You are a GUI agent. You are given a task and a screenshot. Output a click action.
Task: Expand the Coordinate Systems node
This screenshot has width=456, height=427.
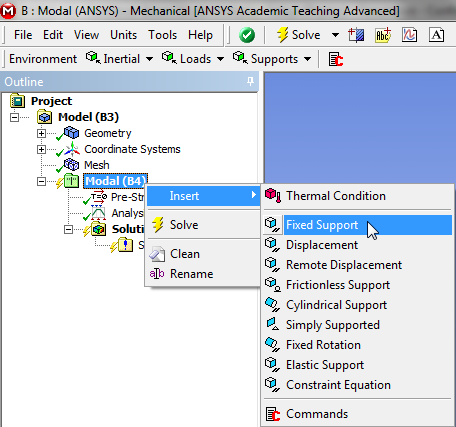41,149
